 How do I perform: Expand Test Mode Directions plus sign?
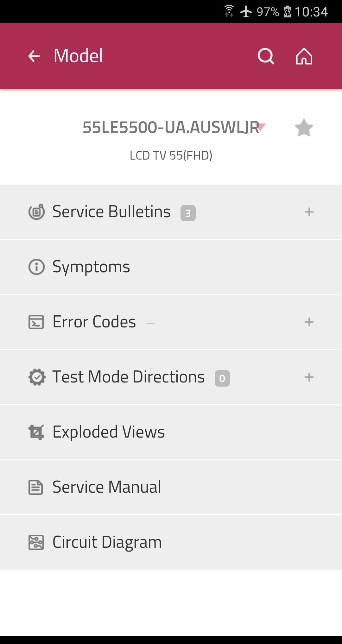(x=309, y=377)
